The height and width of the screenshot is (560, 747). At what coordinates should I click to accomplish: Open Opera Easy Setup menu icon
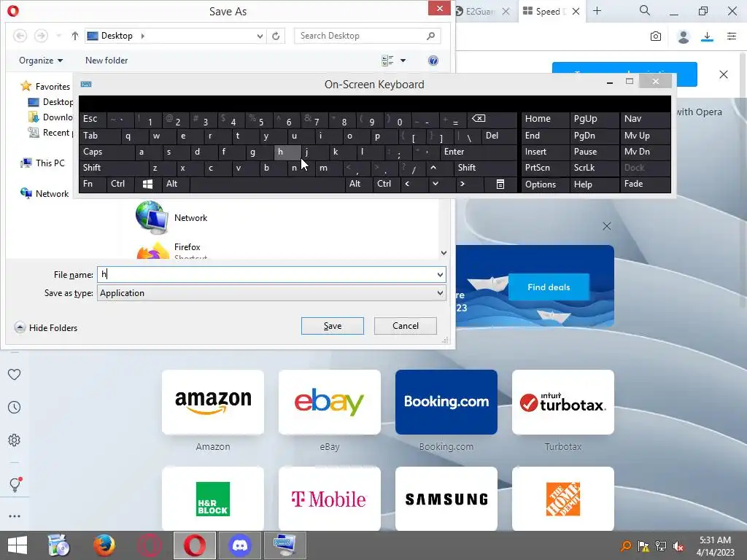[x=732, y=36]
